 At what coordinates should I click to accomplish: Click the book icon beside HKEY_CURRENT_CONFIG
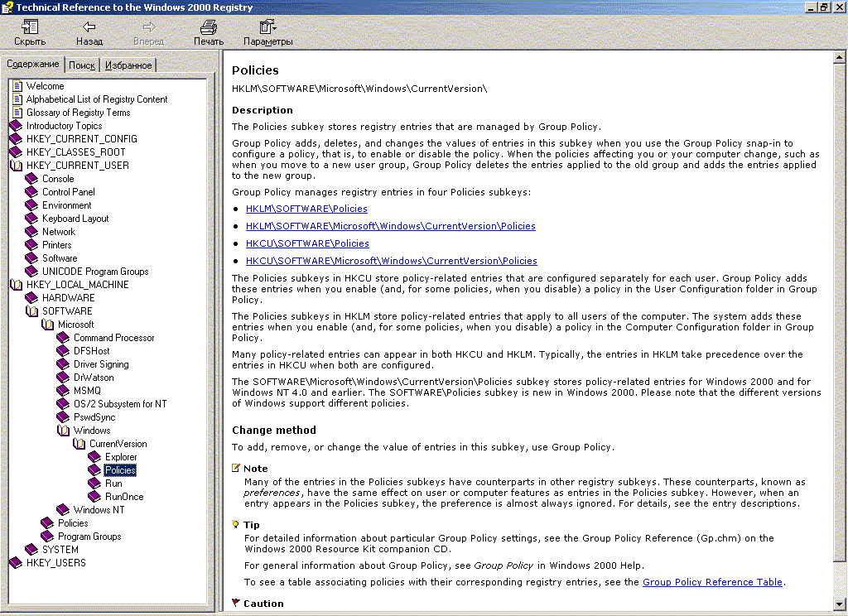tap(17, 139)
